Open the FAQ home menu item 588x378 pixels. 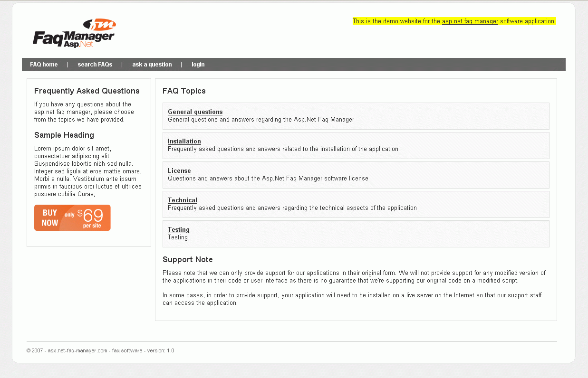(x=44, y=65)
